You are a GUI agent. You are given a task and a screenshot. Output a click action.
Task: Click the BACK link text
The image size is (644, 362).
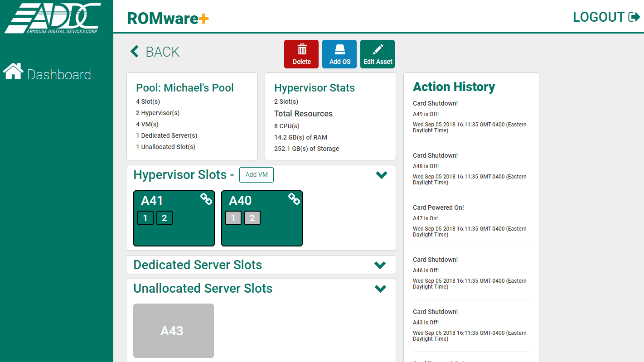(x=162, y=52)
